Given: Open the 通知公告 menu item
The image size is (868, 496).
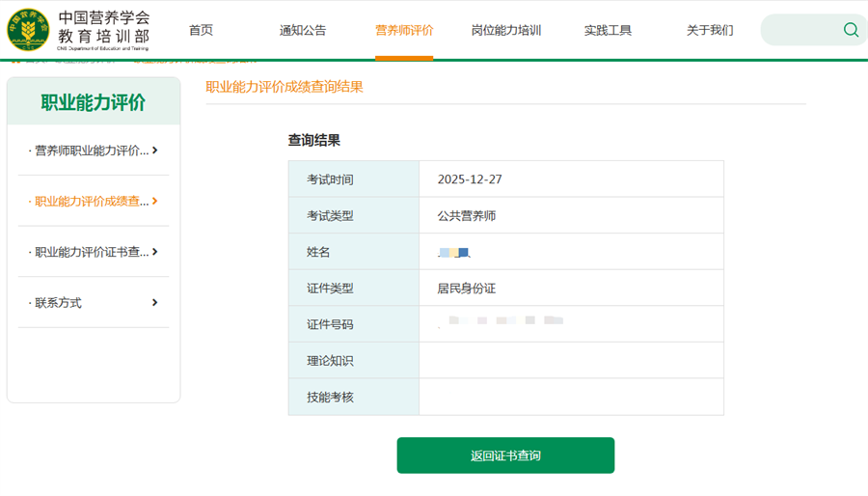Looking at the screenshot, I should pyautogui.click(x=303, y=30).
